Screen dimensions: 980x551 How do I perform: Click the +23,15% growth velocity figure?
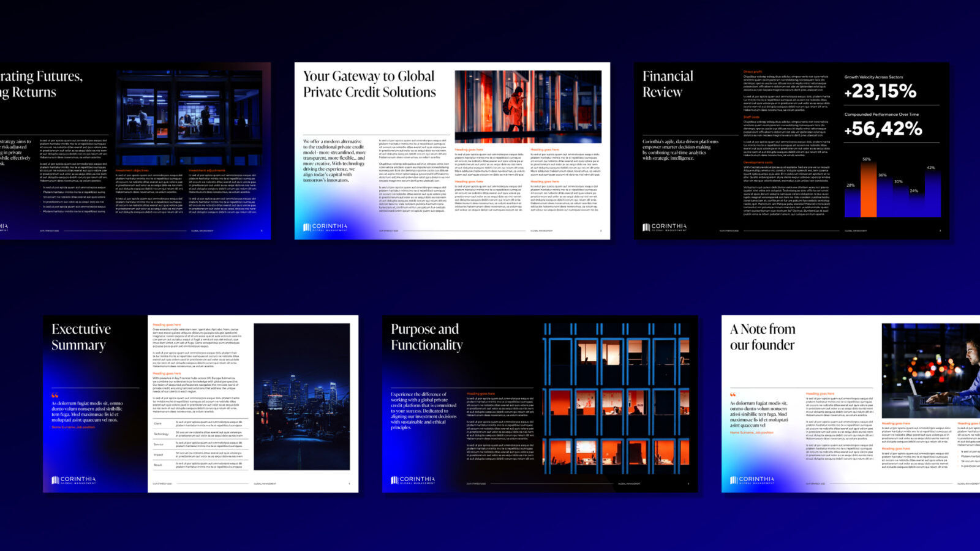[880, 91]
